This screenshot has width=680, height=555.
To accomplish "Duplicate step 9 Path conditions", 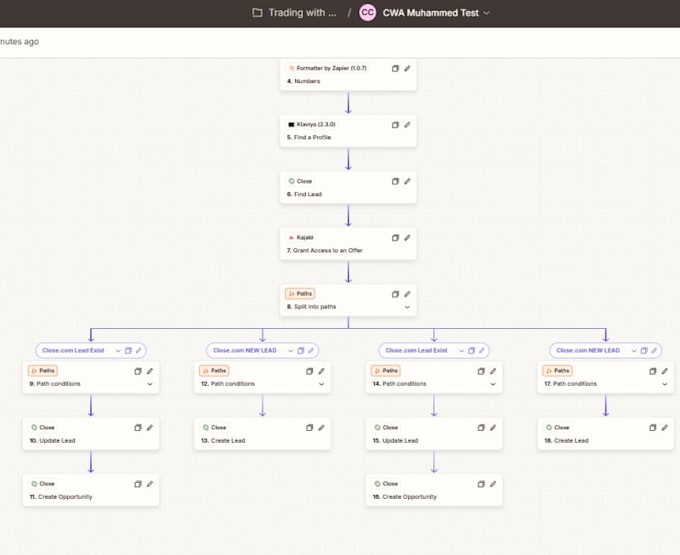I will pyautogui.click(x=137, y=371).
